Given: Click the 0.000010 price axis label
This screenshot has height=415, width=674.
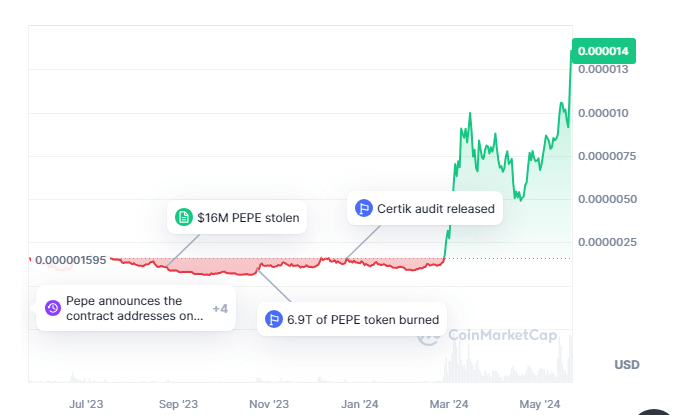Looking at the screenshot, I should pyautogui.click(x=601, y=112).
